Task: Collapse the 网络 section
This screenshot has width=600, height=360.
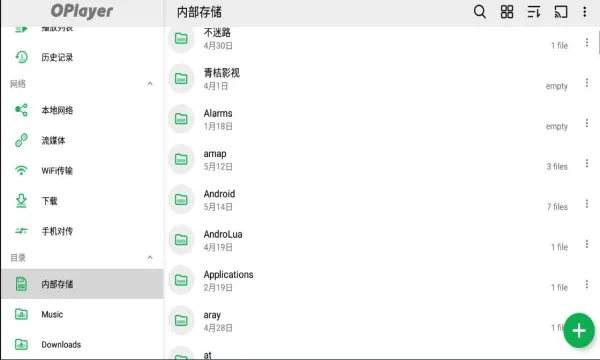Action: 150,83
